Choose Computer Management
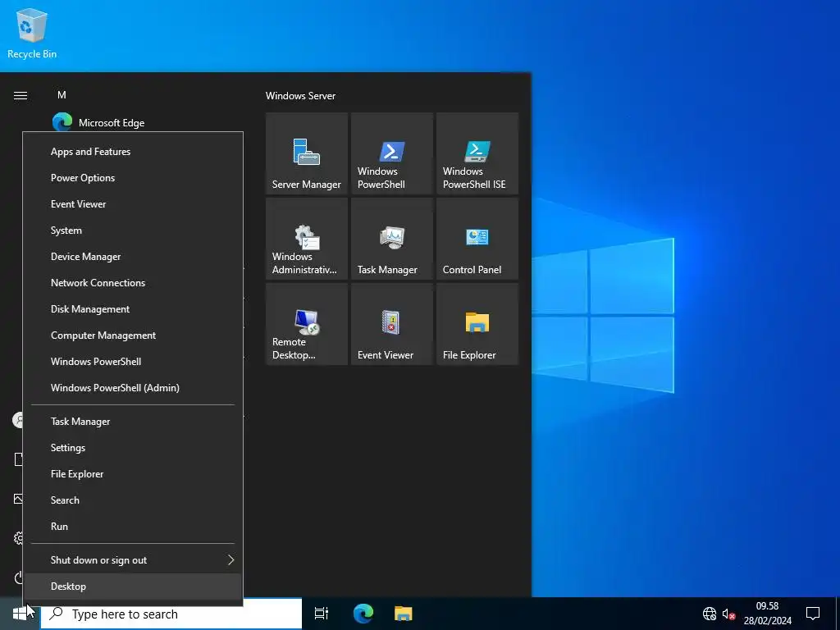The width and height of the screenshot is (840, 630). (x=133, y=336)
